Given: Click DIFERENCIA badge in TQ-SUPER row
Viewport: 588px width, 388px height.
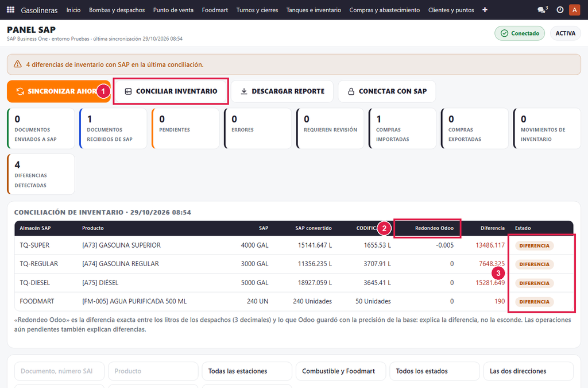Looking at the screenshot, I should point(535,246).
